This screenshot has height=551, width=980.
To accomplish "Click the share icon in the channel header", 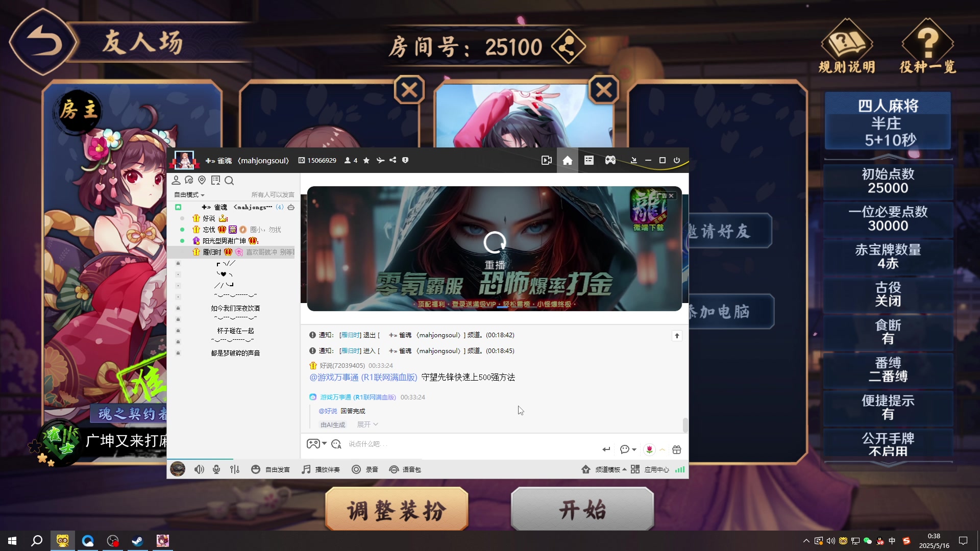I will pos(393,160).
